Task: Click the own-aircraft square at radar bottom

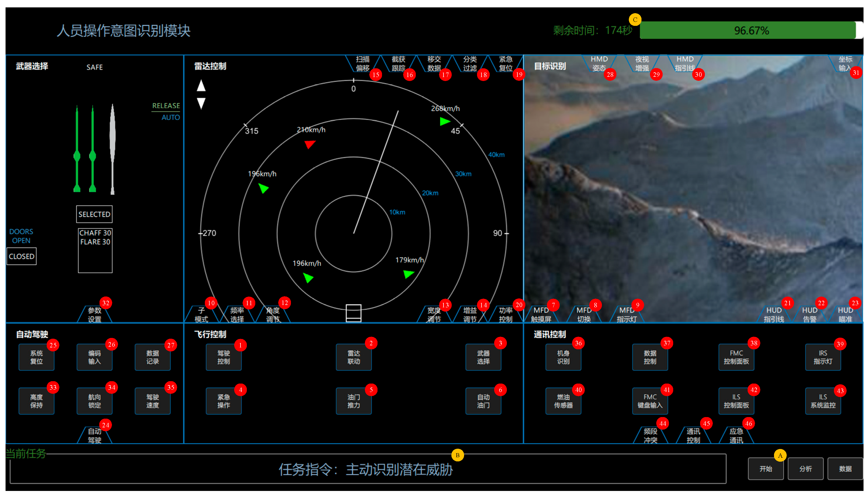Action: tap(353, 313)
